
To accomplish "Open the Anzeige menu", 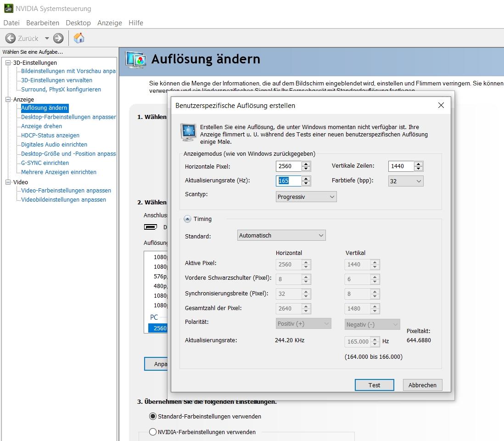I will click(110, 23).
